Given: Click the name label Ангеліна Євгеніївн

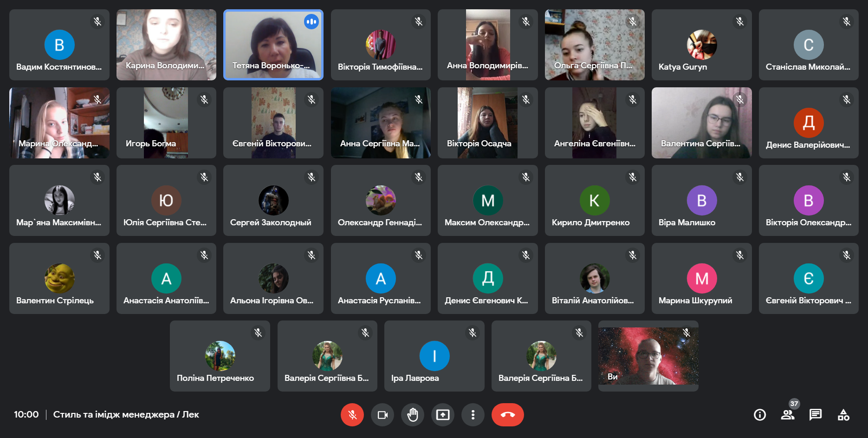Looking at the screenshot, I should point(595,144).
